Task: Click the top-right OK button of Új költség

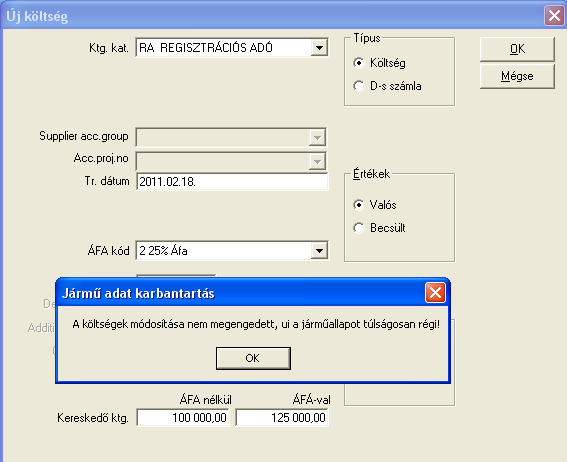Action: pyautogui.click(x=517, y=49)
